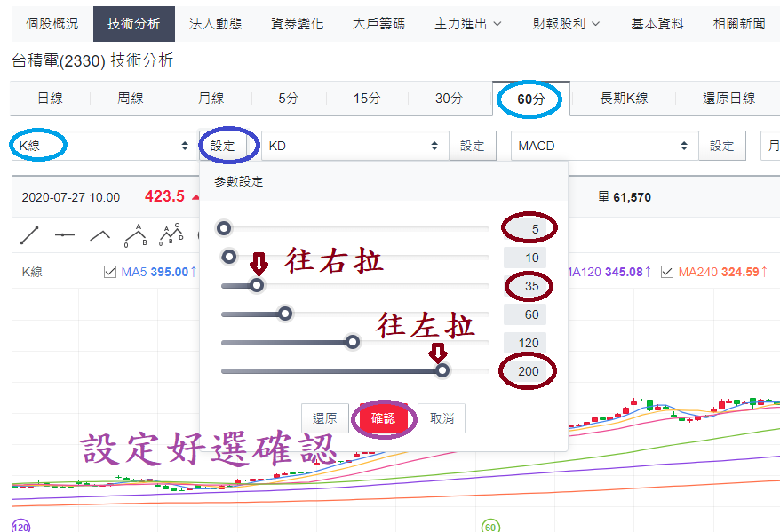Click the 2020-07-27 10:00 timestamp
The image size is (780, 532).
click(x=71, y=197)
